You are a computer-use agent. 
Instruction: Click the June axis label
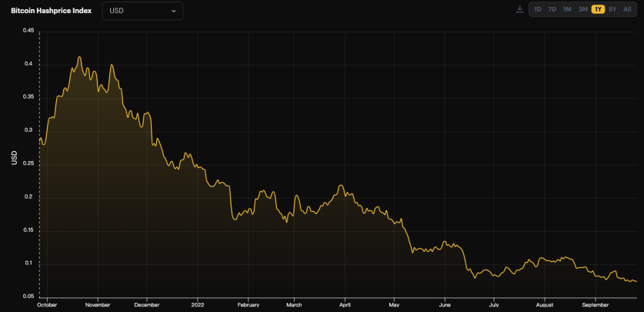[445, 305]
